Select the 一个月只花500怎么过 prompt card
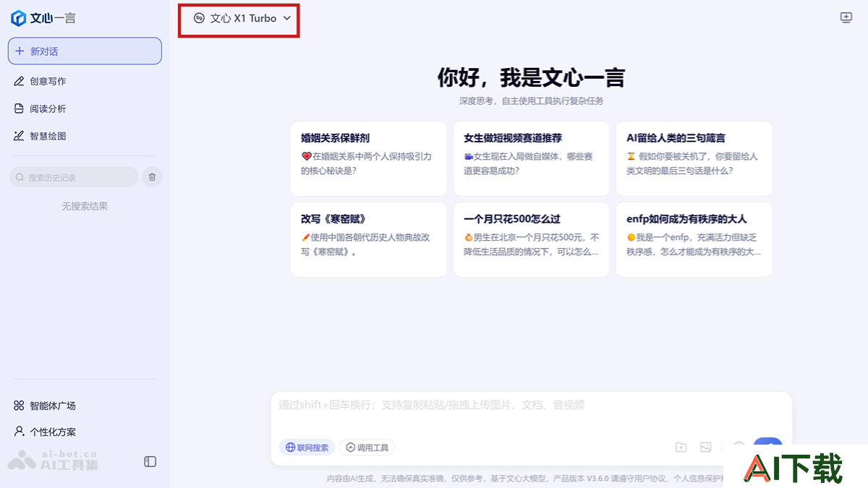The image size is (868, 488). click(532, 239)
